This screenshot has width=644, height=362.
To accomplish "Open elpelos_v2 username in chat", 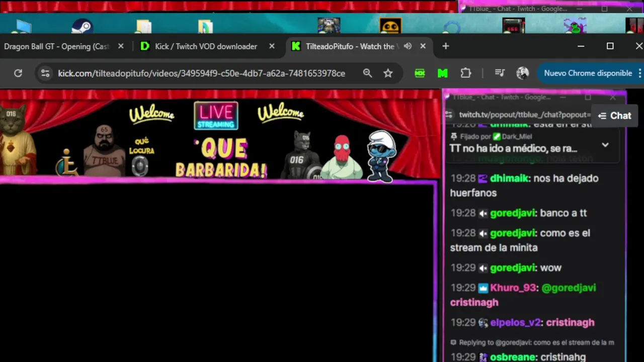I will pyautogui.click(x=515, y=323).
